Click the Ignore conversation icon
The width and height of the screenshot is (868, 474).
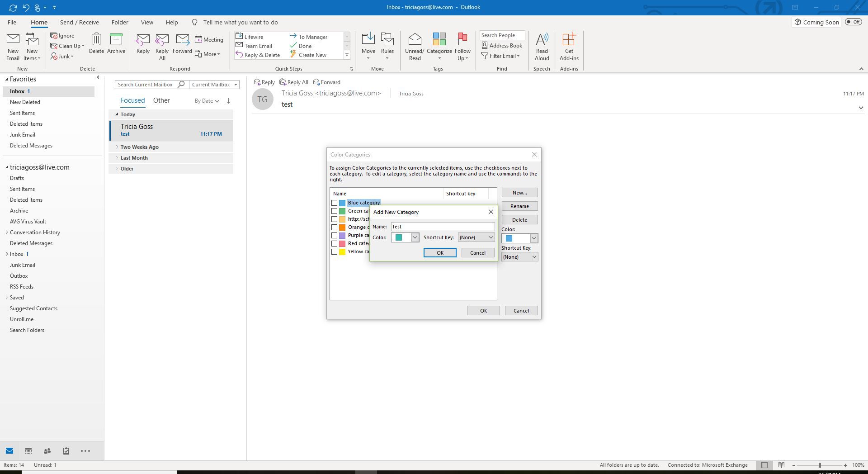point(54,36)
